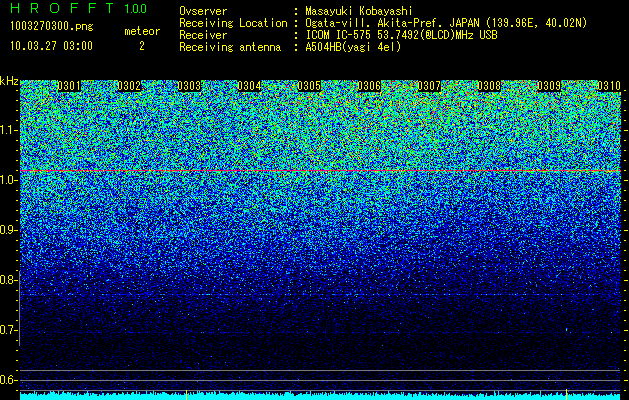629x400 pixels.
Task: Select the file name 1003270300.png
Action: tap(52, 27)
